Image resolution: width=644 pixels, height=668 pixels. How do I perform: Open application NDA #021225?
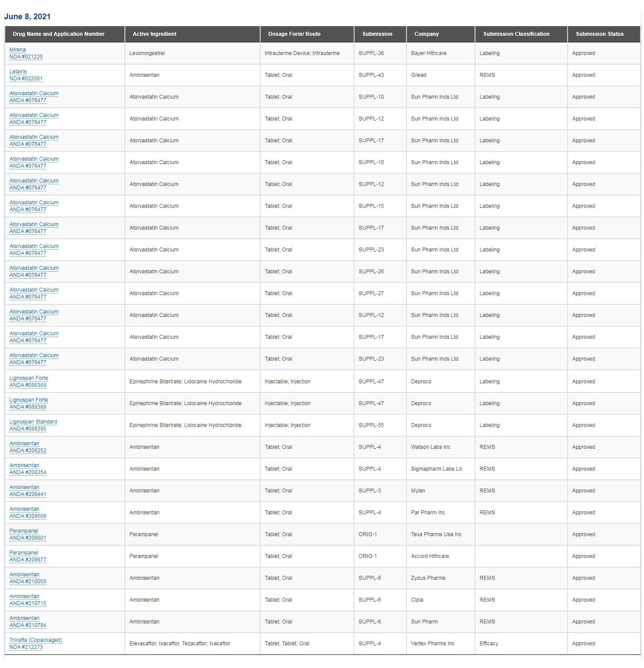[x=26, y=57]
